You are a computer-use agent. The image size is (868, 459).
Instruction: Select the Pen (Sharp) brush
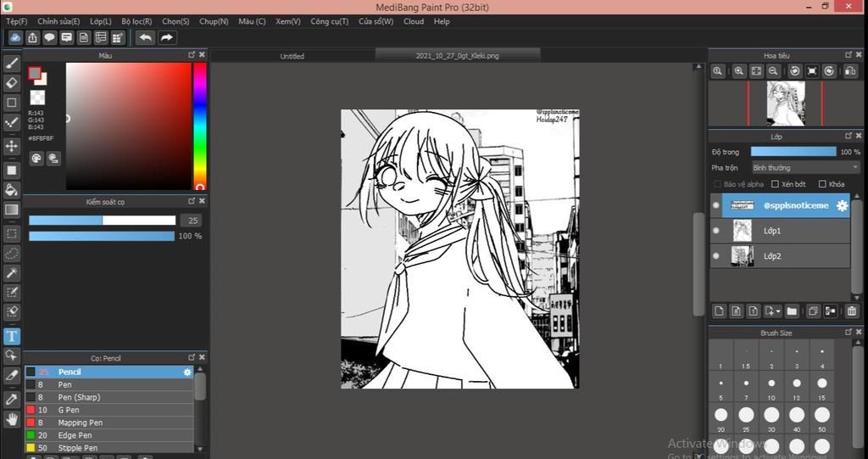pos(109,397)
